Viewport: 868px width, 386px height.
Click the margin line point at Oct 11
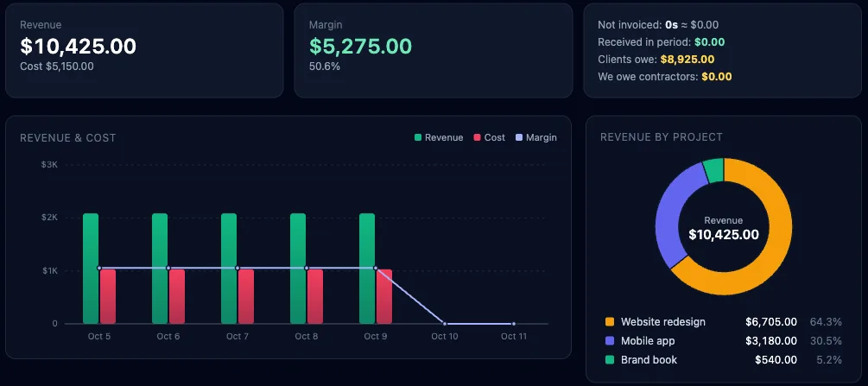click(514, 324)
